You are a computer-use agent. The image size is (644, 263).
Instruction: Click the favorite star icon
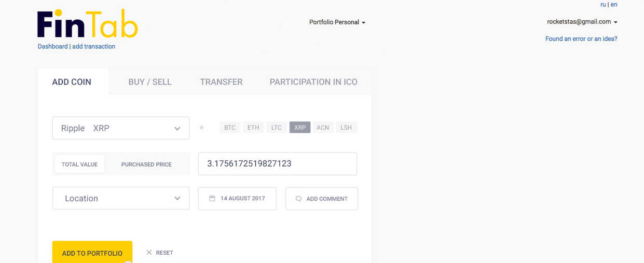click(202, 128)
